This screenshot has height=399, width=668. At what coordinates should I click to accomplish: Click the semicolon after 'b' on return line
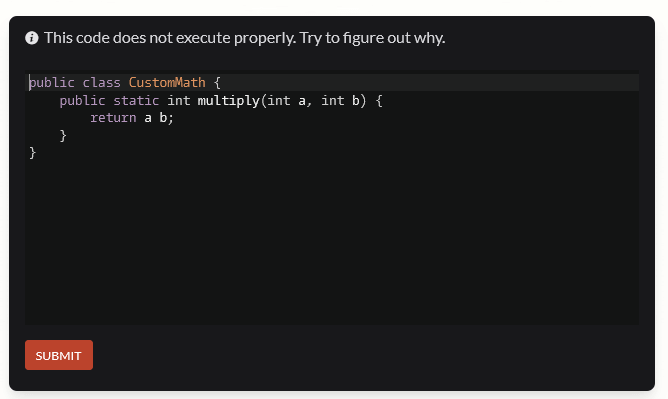[171, 118]
